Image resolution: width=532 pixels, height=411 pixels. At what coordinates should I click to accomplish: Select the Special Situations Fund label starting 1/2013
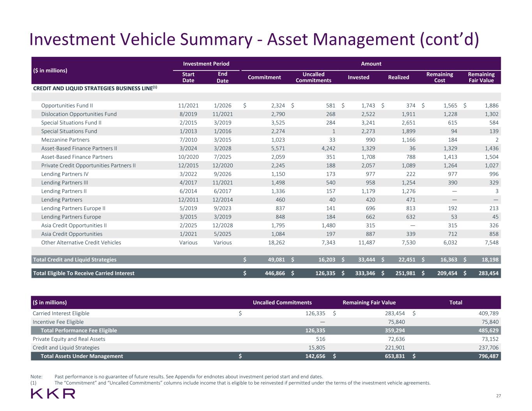tap(69, 131)
